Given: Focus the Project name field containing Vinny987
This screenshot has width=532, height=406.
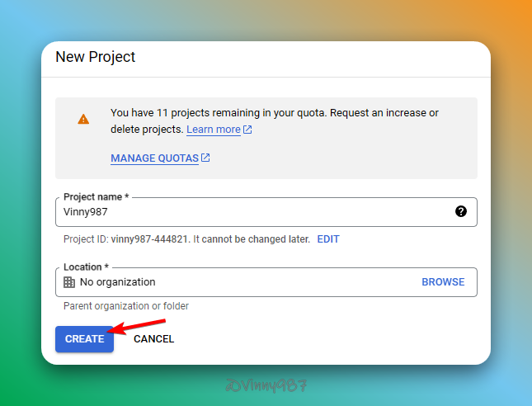Looking at the screenshot, I should (x=247, y=211).
